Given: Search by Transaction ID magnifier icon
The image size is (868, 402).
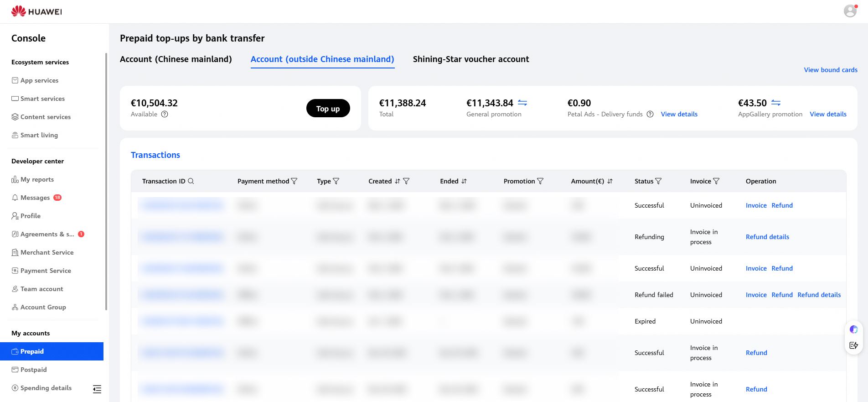Looking at the screenshot, I should (191, 181).
